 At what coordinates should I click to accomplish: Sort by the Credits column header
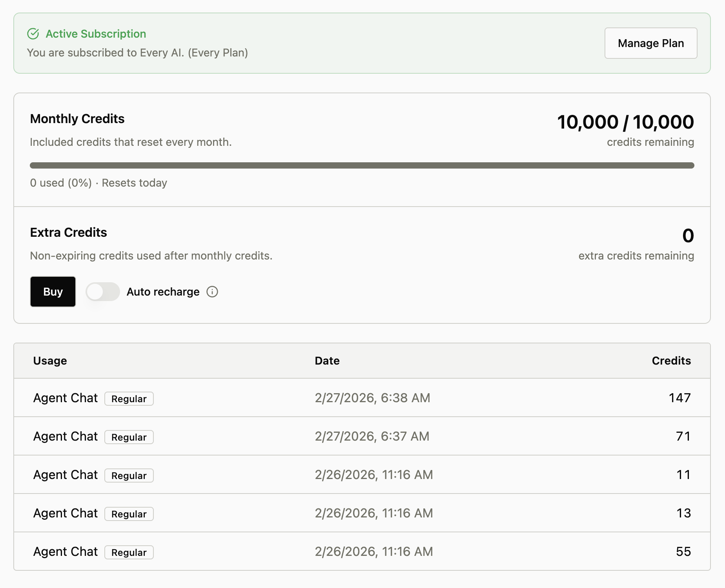click(671, 360)
